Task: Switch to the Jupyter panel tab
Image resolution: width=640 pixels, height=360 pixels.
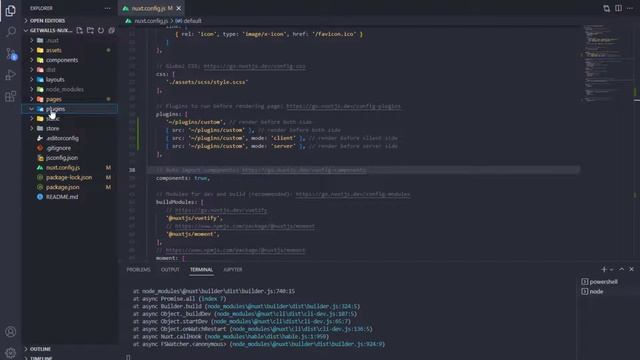Action: pos(233,269)
